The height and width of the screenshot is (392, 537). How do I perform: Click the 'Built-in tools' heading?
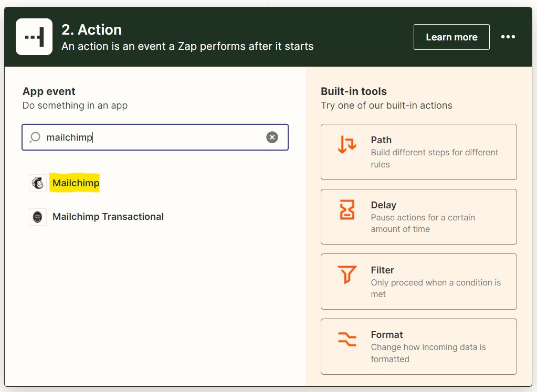coord(353,91)
